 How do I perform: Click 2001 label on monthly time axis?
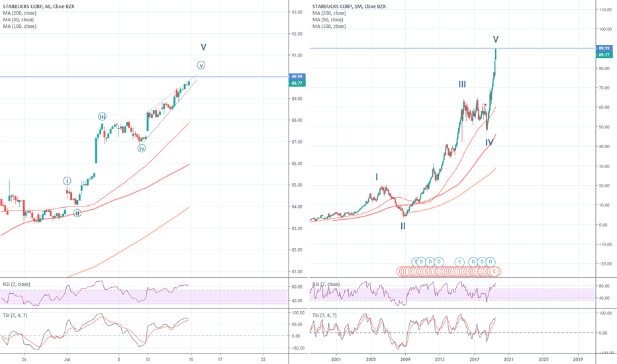[336, 359]
